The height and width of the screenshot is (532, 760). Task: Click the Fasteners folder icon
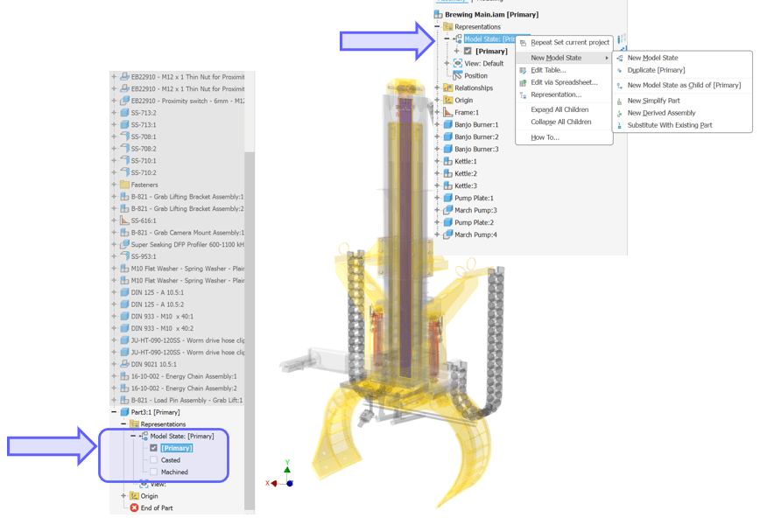click(x=124, y=185)
